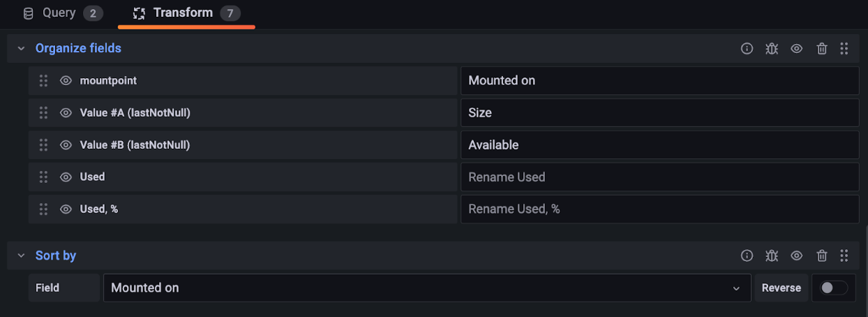Viewport: 868px width, 317px height.
Task: Click drag handle icon on Organize fields header
Action: [844, 48]
